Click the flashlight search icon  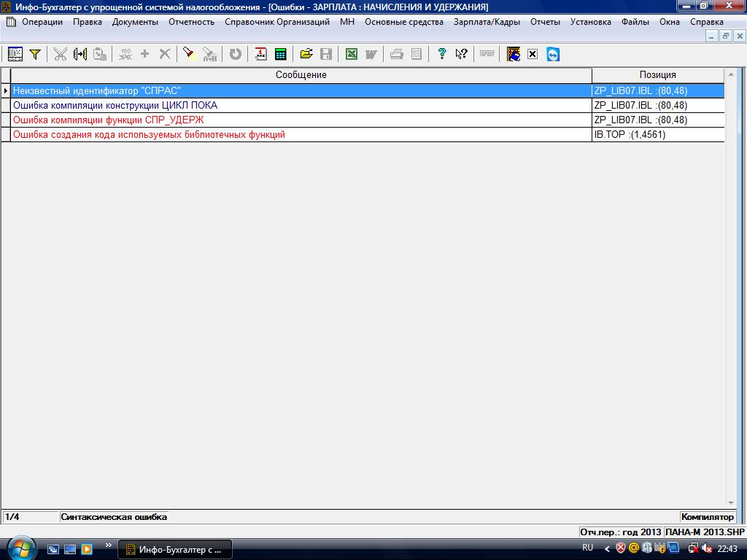(189, 54)
